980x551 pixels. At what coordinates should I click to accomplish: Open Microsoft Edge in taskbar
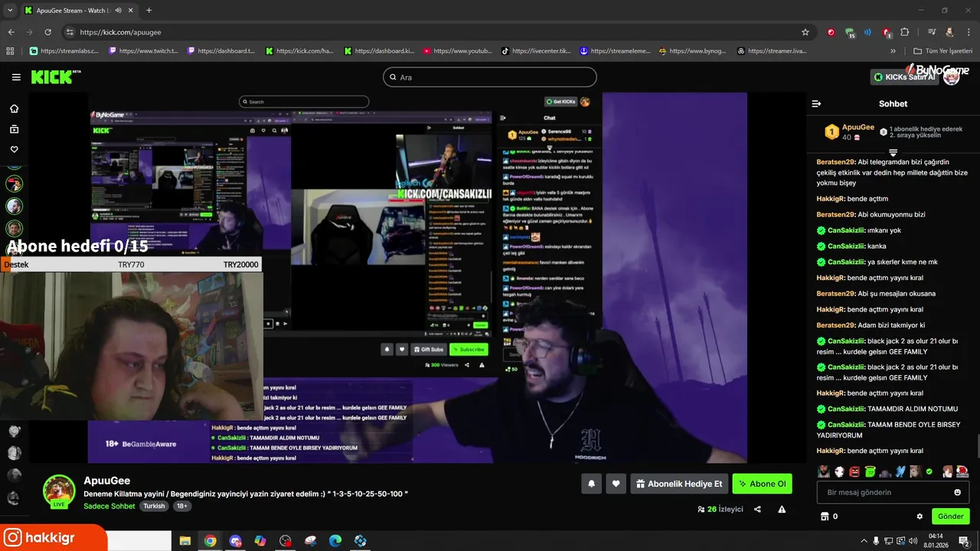[335, 540]
